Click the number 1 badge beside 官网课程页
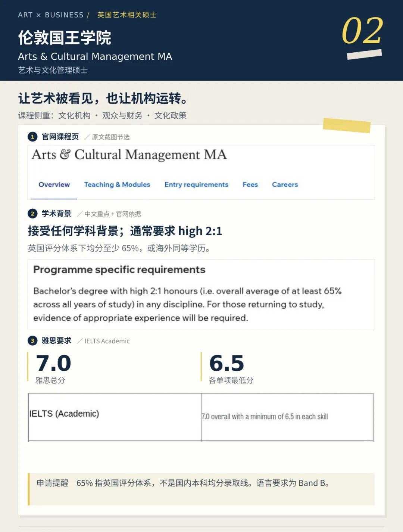The height and width of the screenshot is (532, 403). click(32, 137)
